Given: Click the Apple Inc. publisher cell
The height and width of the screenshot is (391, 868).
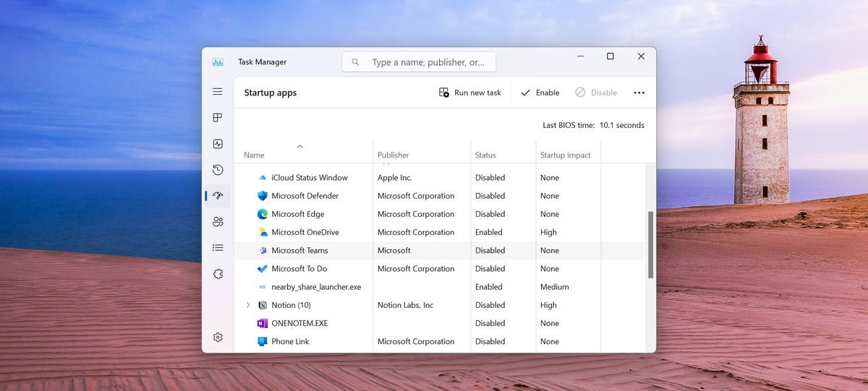Looking at the screenshot, I should click(395, 178).
